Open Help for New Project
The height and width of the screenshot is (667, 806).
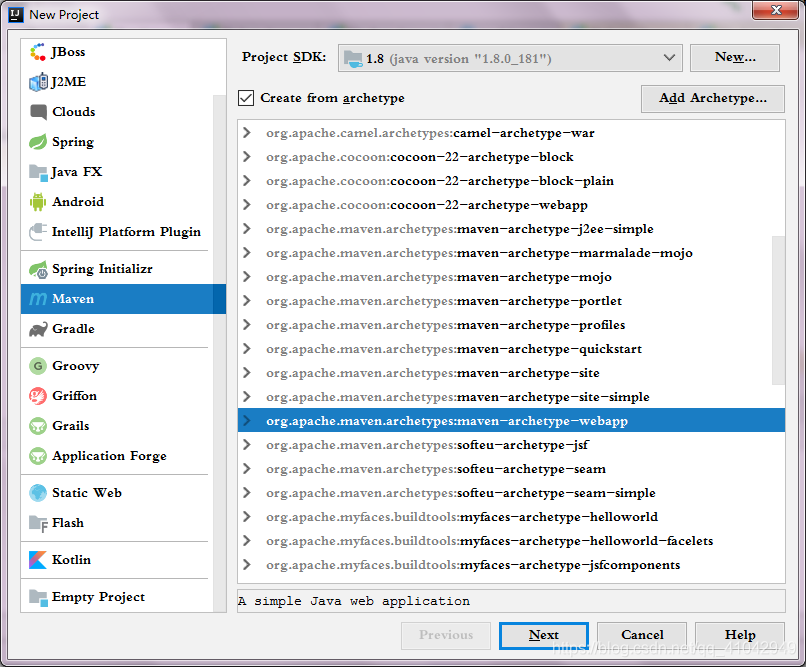740,635
